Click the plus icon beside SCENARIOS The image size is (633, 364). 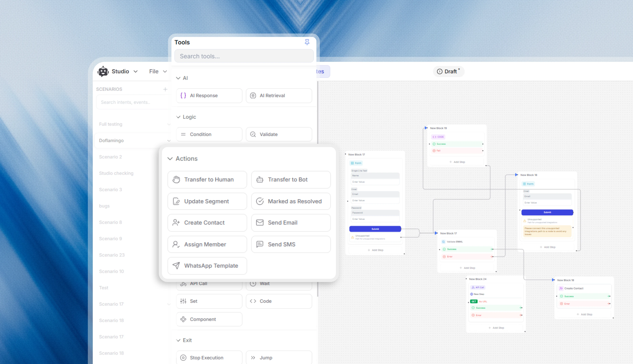click(x=165, y=89)
